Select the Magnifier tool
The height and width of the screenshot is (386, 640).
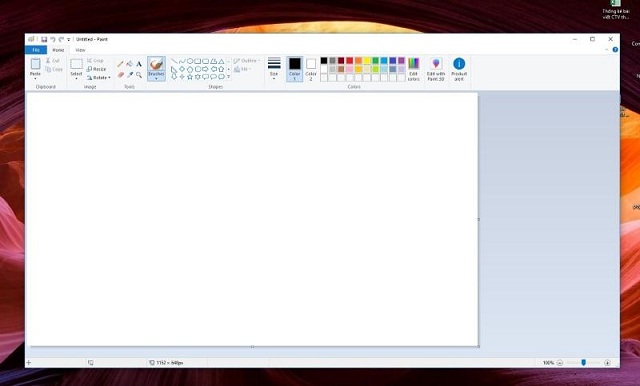(x=139, y=75)
